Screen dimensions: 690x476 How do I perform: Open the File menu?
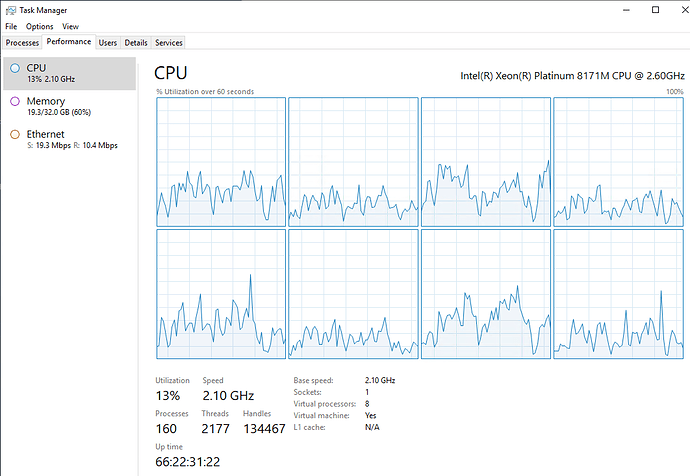(x=11, y=26)
